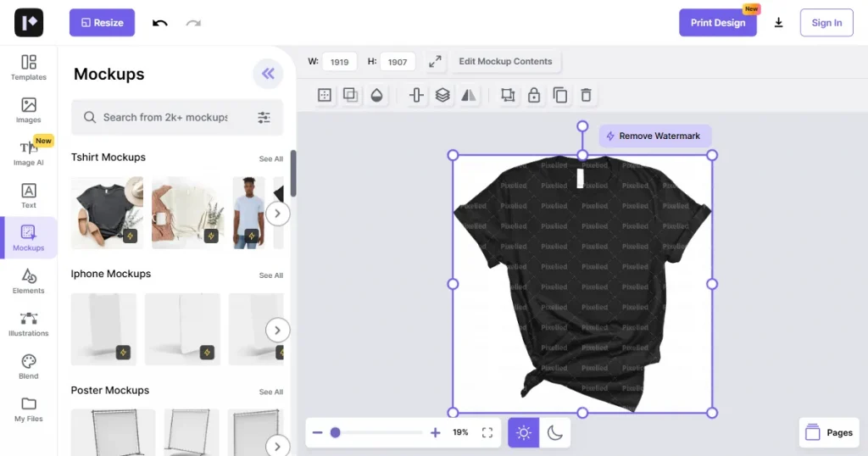
Task: Open the Illustrations sidebar panel
Action: [29, 324]
